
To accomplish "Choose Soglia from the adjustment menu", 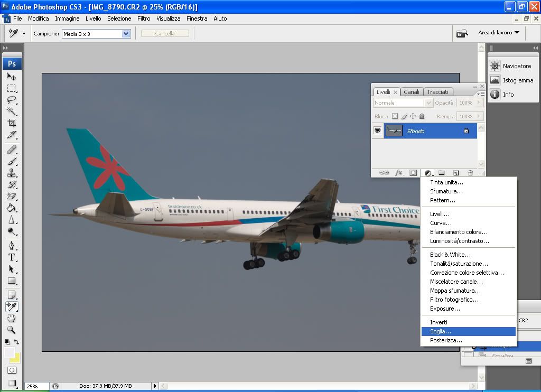I will (x=441, y=331).
